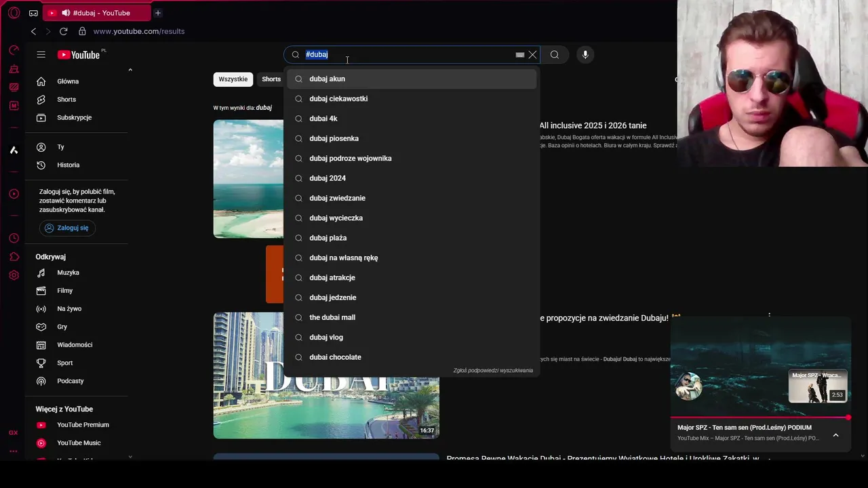This screenshot has height=488, width=868.
Task: Go to YouTube home via logo
Action: click(79, 55)
